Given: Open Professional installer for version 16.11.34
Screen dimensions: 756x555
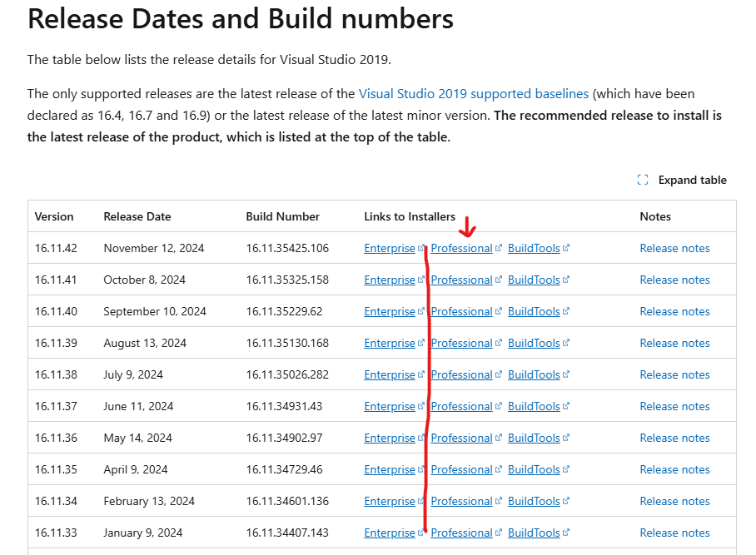Looking at the screenshot, I should pyautogui.click(x=461, y=501).
